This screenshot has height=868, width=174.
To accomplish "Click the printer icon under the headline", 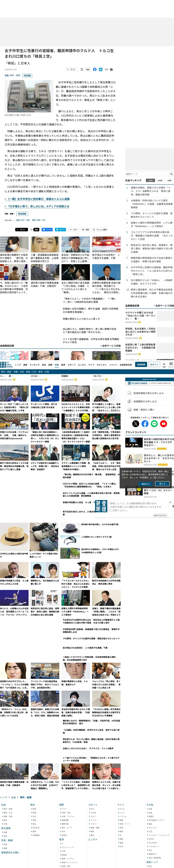I will tap(112, 69).
